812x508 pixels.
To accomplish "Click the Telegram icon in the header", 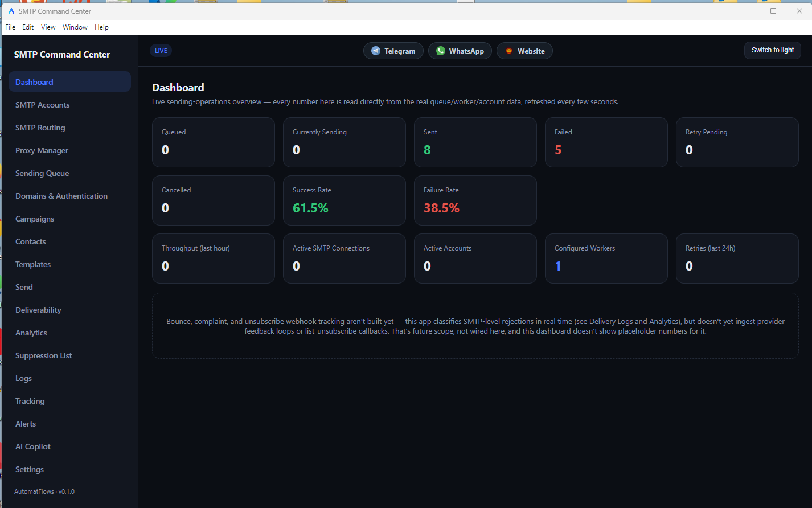I will (375, 51).
